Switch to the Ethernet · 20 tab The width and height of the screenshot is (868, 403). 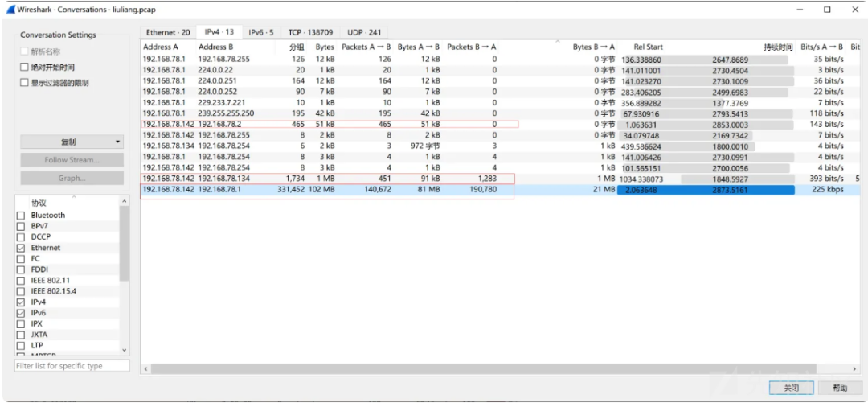[168, 32]
